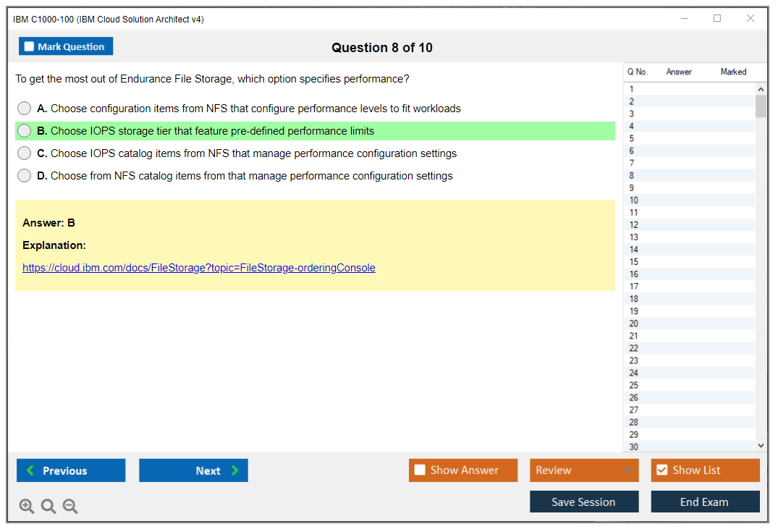Viewport: 778px width, 532px height.
Task: Click the zoom in magnifier icon
Action: tap(27, 507)
